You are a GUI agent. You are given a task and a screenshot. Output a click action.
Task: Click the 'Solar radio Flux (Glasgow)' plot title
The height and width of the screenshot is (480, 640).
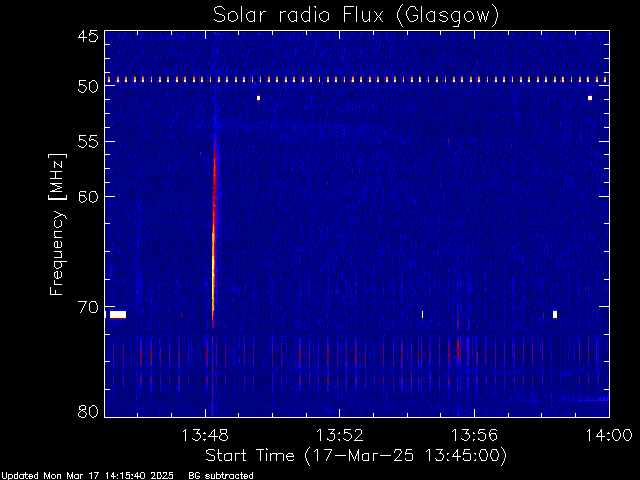356,15
